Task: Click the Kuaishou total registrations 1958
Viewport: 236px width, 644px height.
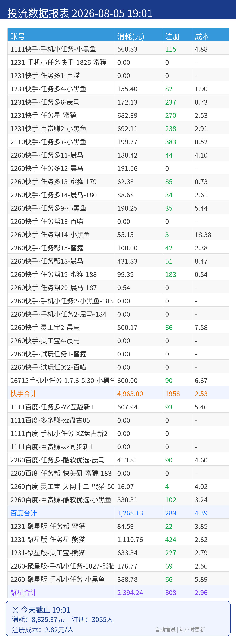Action: (172, 394)
